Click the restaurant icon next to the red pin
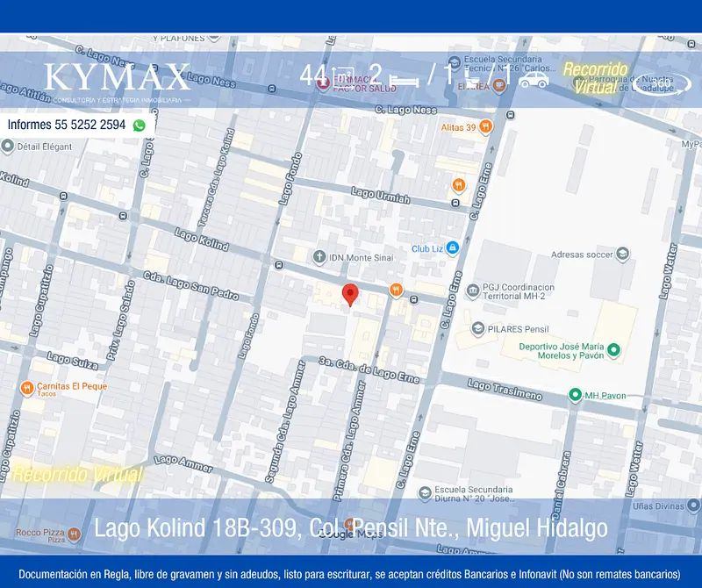The width and height of the screenshot is (702, 588). coord(396,290)
